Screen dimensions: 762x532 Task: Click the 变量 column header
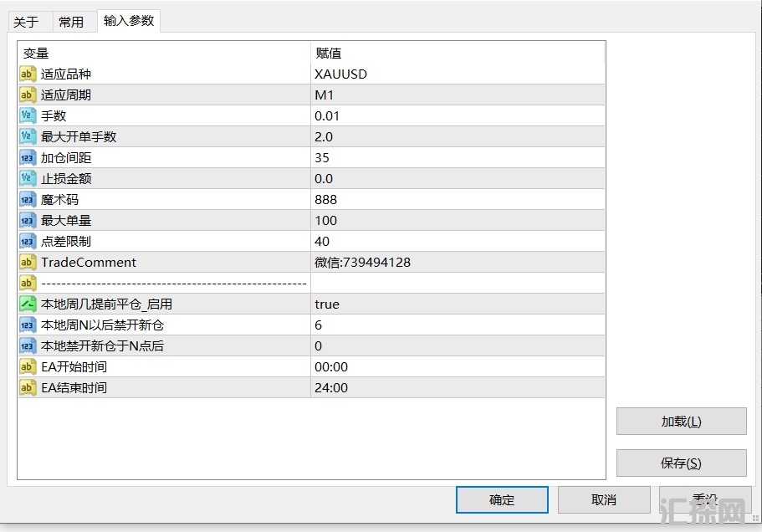pyautogui.click(x=164, y=53)
